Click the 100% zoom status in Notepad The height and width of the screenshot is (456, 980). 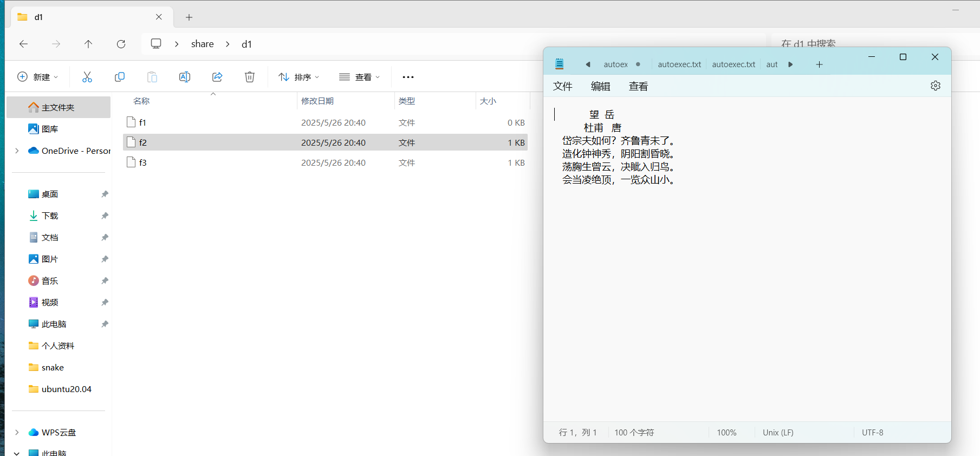[726, 432]
